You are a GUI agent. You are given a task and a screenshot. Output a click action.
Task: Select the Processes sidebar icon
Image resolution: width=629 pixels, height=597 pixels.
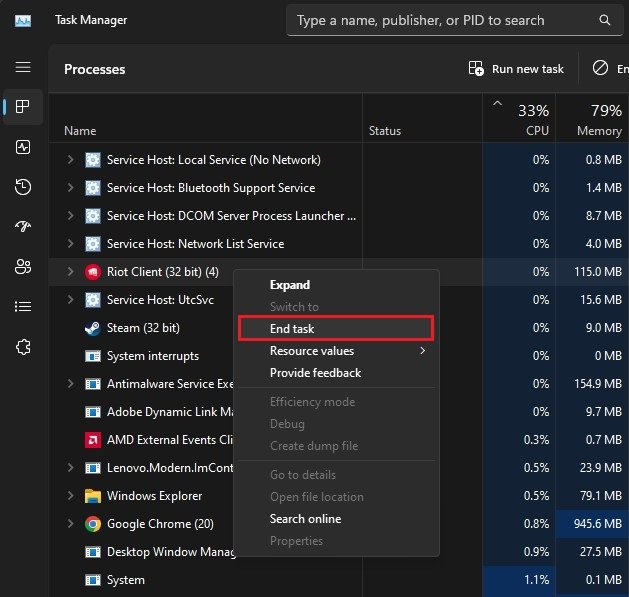point(23,107)
